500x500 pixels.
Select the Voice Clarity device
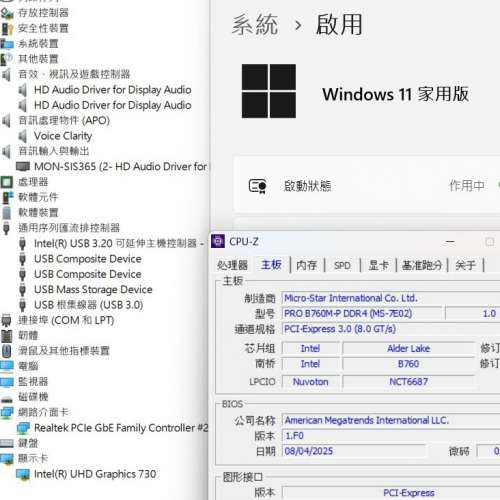pos(63,136)
